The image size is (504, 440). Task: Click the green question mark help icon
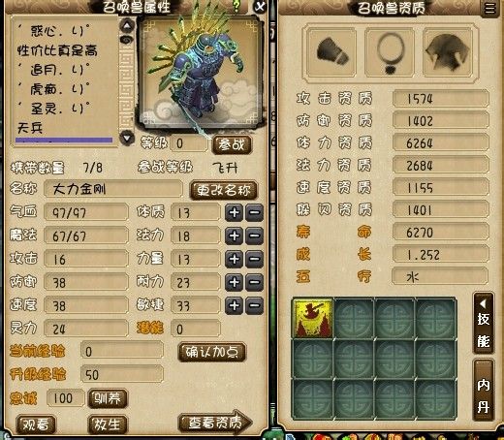coord(236,7)
